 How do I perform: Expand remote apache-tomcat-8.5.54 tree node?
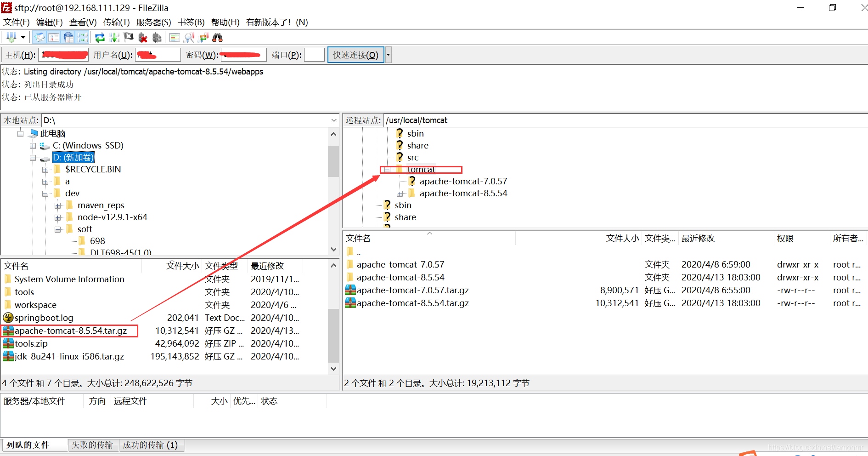point(400,194)
